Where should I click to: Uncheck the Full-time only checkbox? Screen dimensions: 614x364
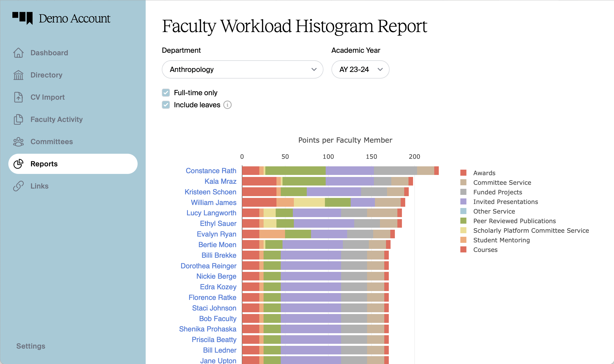pos(166,93)
